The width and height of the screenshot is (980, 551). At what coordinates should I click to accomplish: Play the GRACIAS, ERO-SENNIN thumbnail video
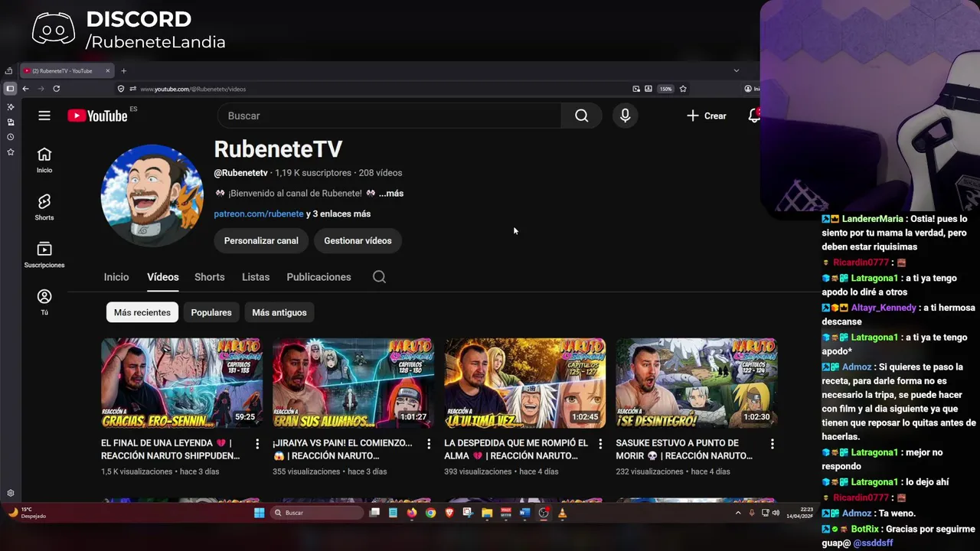click(x=181, y=383)
